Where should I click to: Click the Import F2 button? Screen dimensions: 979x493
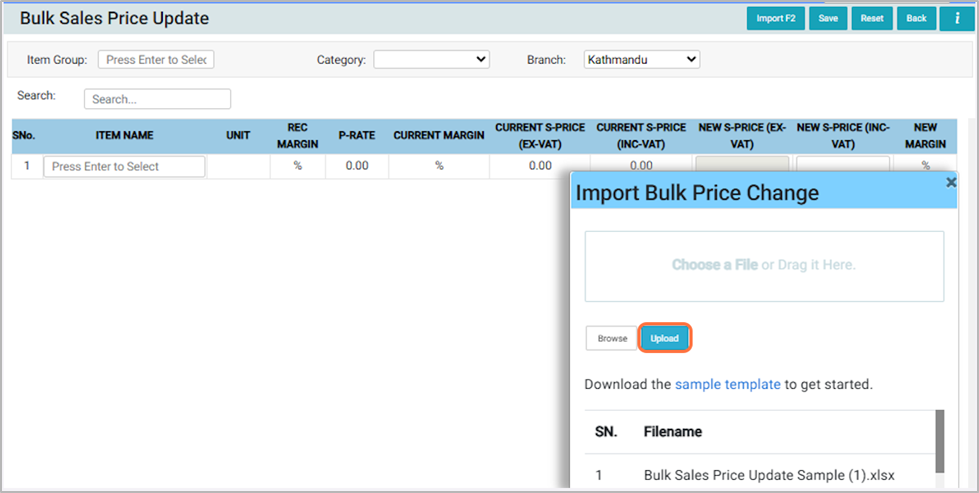[775, 18]
